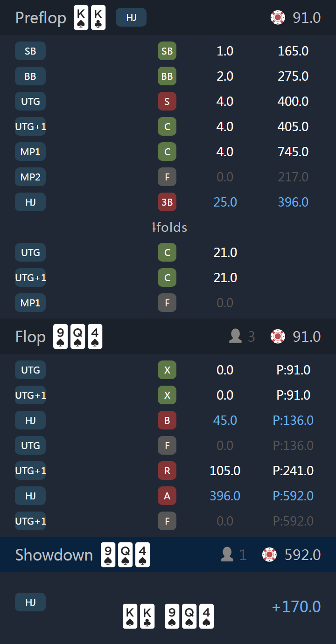The width and height of the screenshot is (336, 644).
Task: Click the green SB small blind icon
Action: pyautogui.click(x=167, y=51)
